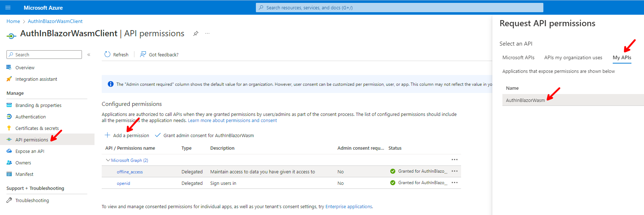Open Expose an API
Viewport: 644px width, 215px height.
[30, 151]
